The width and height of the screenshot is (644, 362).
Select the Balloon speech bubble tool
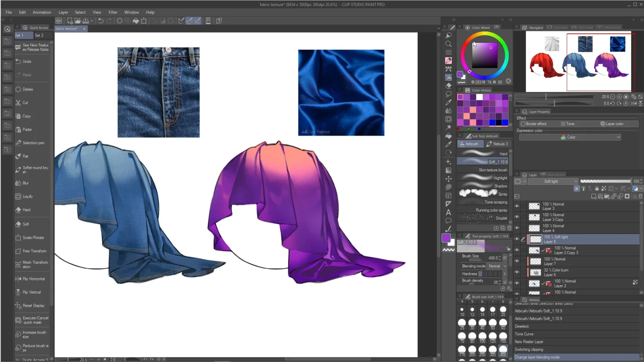(448, 221)
